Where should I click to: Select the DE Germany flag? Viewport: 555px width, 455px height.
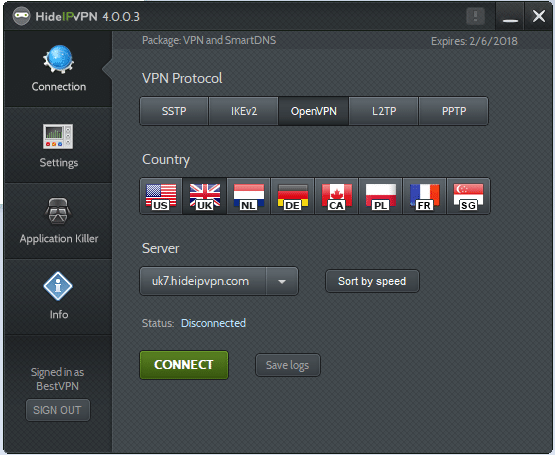coord(292,196)
